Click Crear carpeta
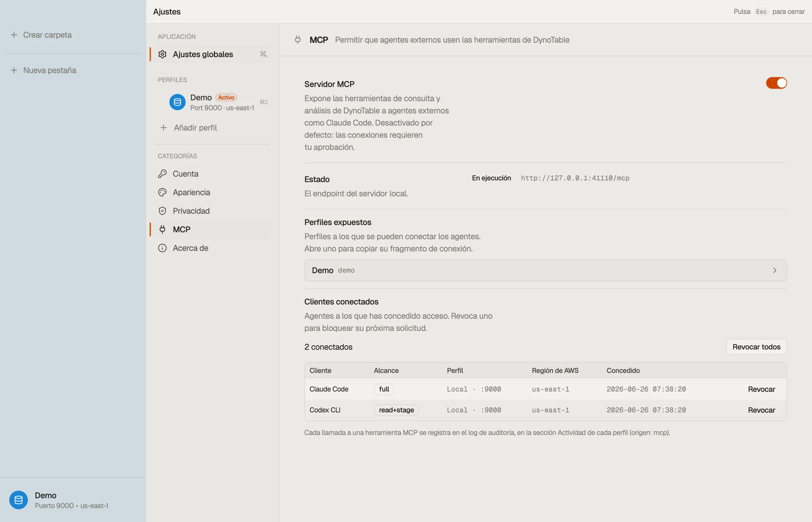Screen dimensions: 812x522 47,35
